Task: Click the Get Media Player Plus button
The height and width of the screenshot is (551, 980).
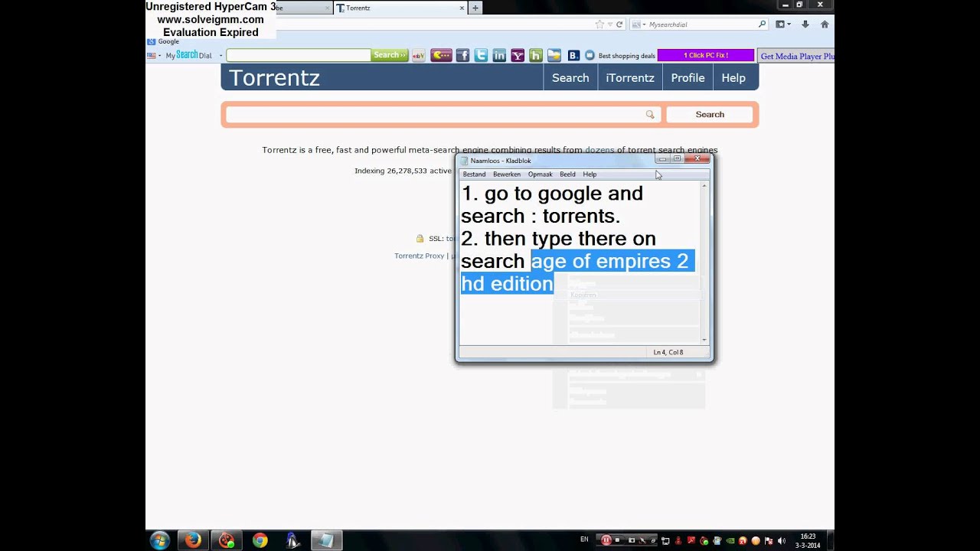Action: (796, 56)
